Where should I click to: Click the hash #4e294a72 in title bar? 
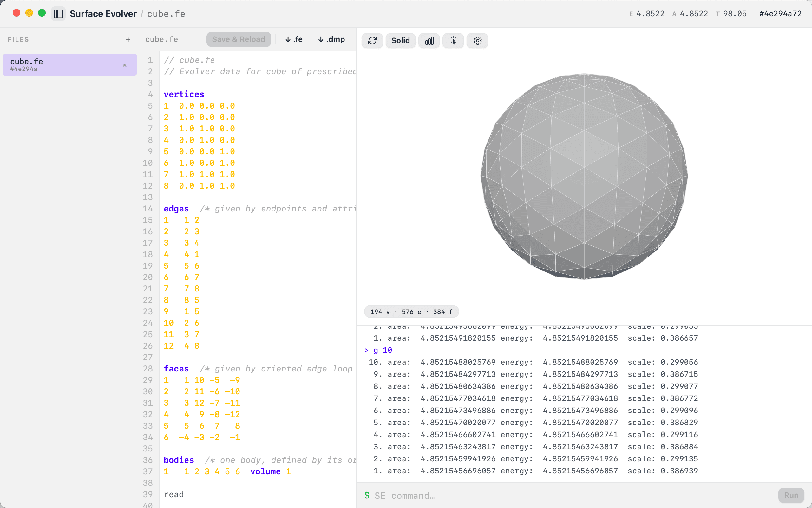[781, 14]
